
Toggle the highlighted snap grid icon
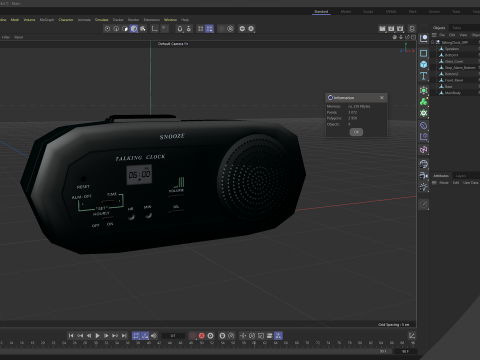click(x=209, y=29)
